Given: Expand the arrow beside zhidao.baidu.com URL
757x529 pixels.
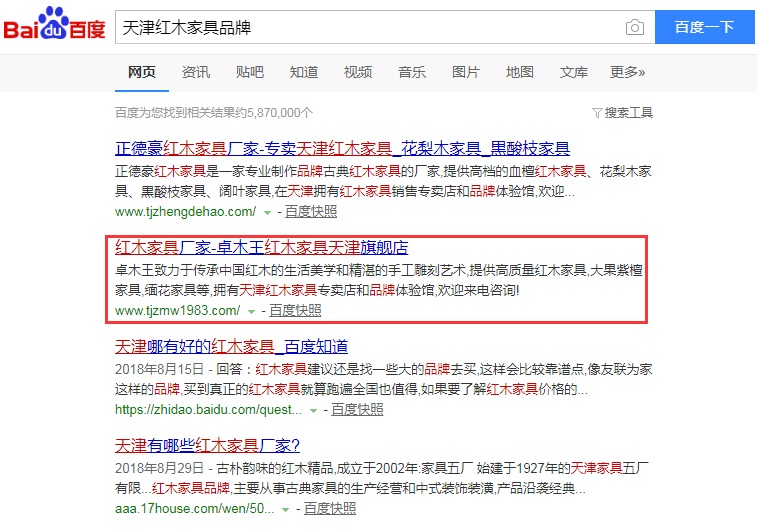Looking at the screenshot, I should [x=313, y=411].
